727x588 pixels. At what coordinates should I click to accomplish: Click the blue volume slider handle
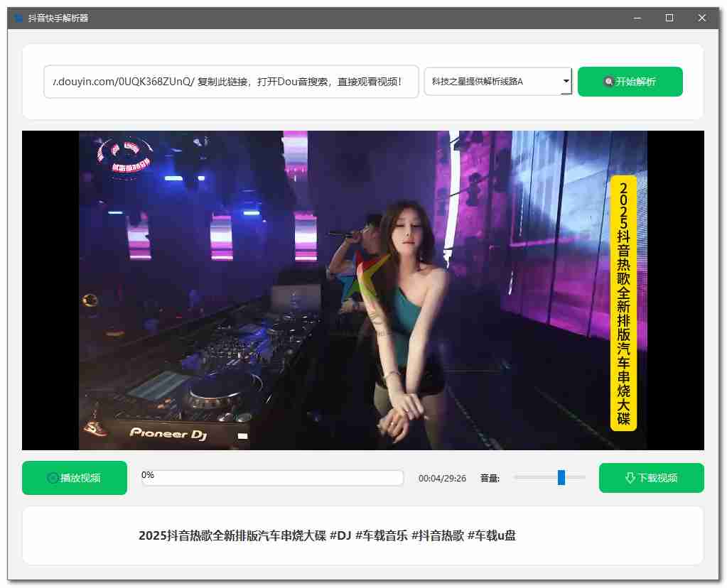561,477
